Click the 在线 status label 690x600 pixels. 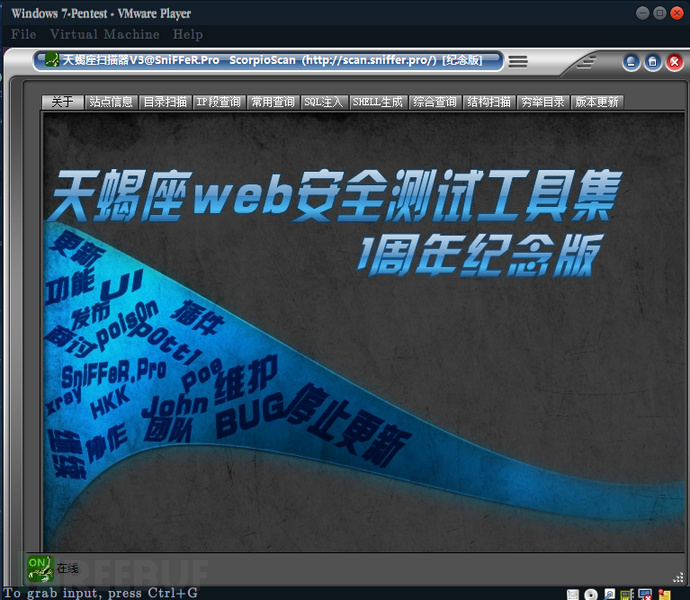tap(67, 569)
